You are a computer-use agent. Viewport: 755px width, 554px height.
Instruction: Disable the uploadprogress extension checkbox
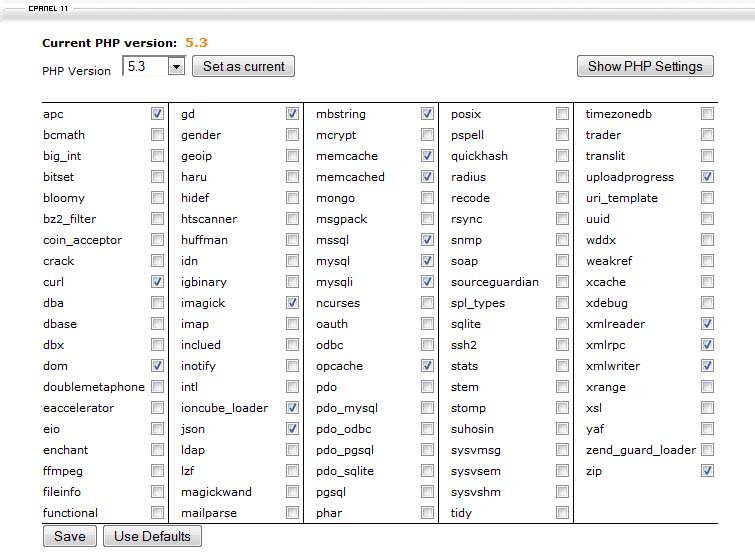(x=707, y=177)
